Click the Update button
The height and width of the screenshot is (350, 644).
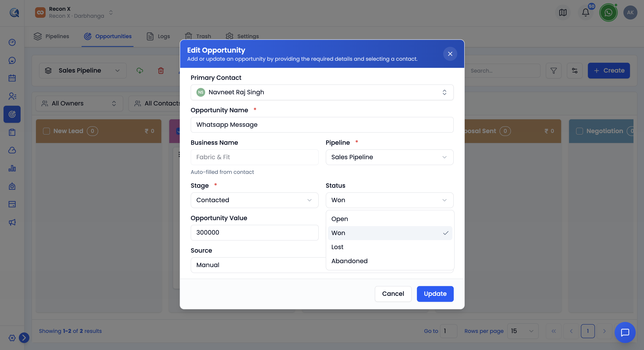435,294
